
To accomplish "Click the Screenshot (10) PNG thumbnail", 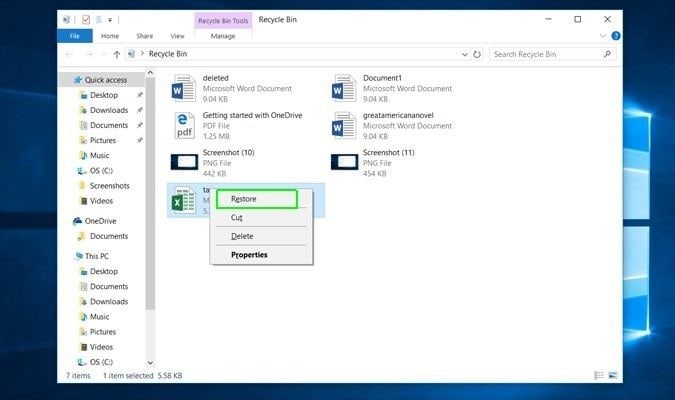I will (184, 162).
